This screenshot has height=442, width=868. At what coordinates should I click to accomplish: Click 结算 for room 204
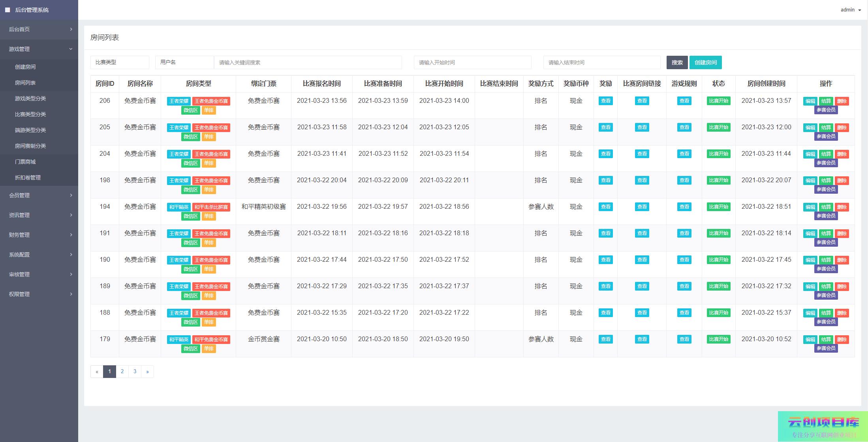826,154
